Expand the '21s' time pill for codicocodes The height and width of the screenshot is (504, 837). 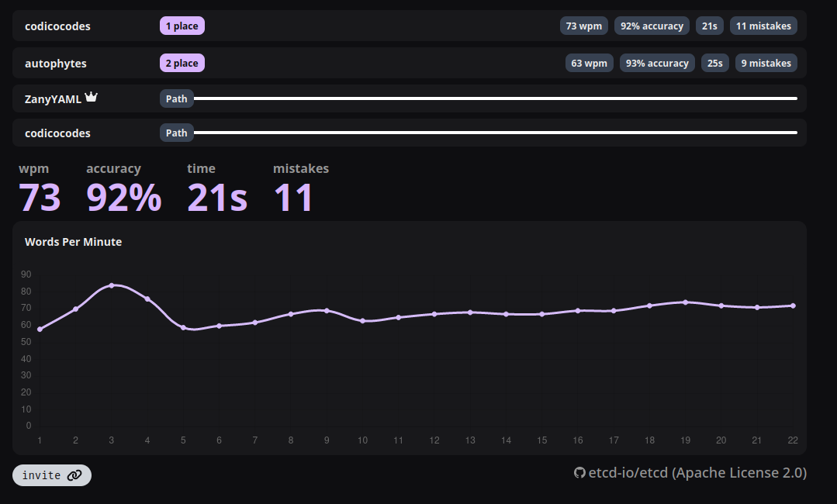(x=709, y=26)
